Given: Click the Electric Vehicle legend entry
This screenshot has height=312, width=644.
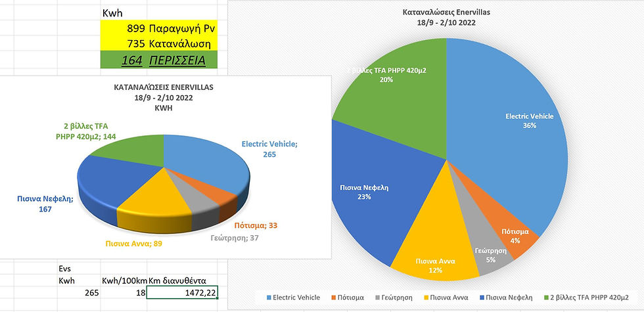Looking at the screenshot, I should [x=293, y=297].
